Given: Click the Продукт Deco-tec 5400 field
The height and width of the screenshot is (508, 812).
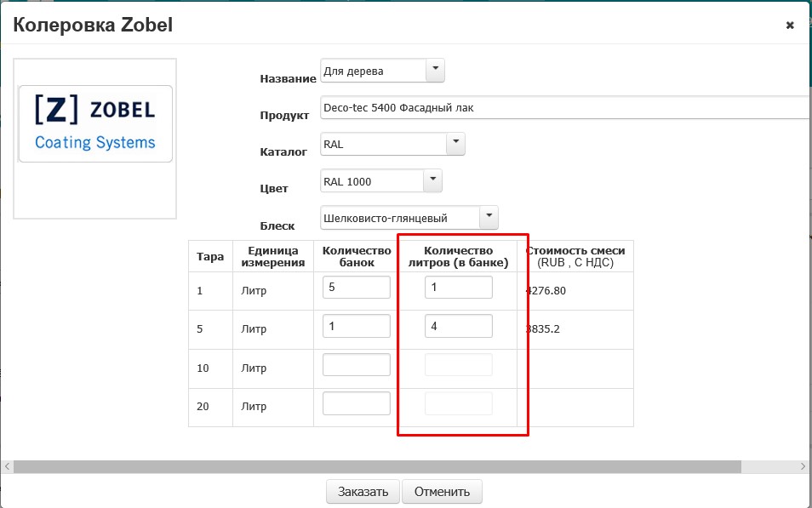Looking at the screenshot, I should 562,108.
